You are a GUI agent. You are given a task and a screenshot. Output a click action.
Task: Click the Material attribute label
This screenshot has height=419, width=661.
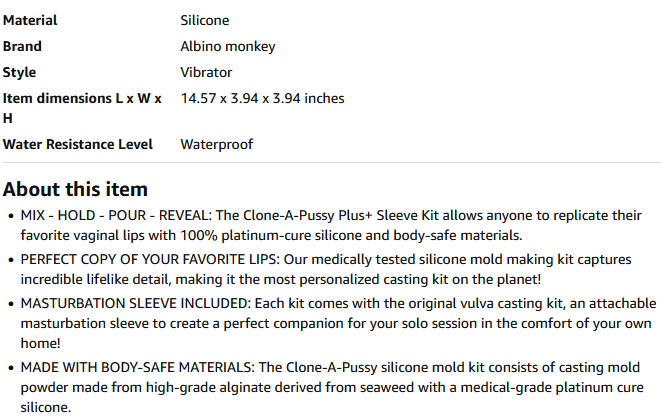coord(30,20)
